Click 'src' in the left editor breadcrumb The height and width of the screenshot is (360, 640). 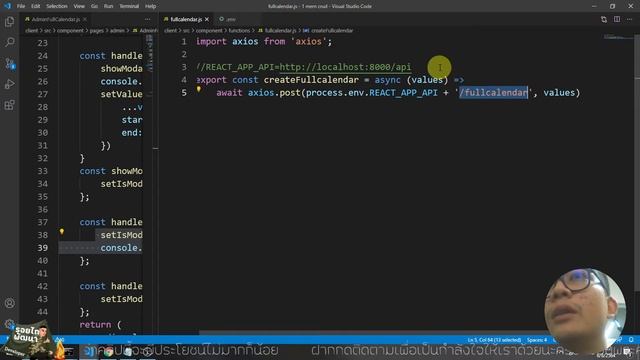pyautogui.click(x=47, y=31)
